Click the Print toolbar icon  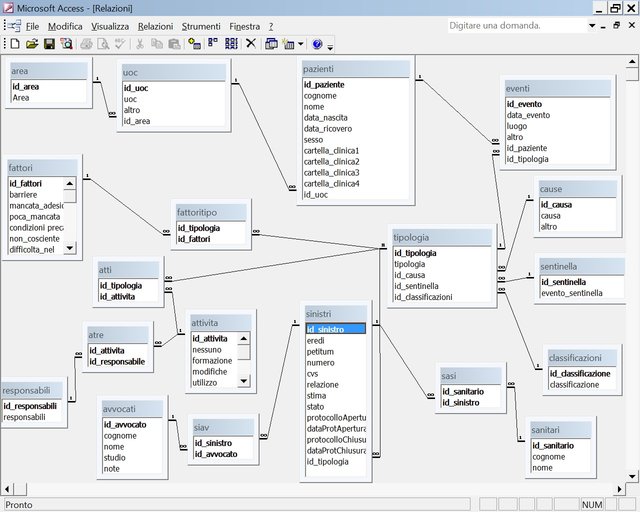[x=86, y=44]
